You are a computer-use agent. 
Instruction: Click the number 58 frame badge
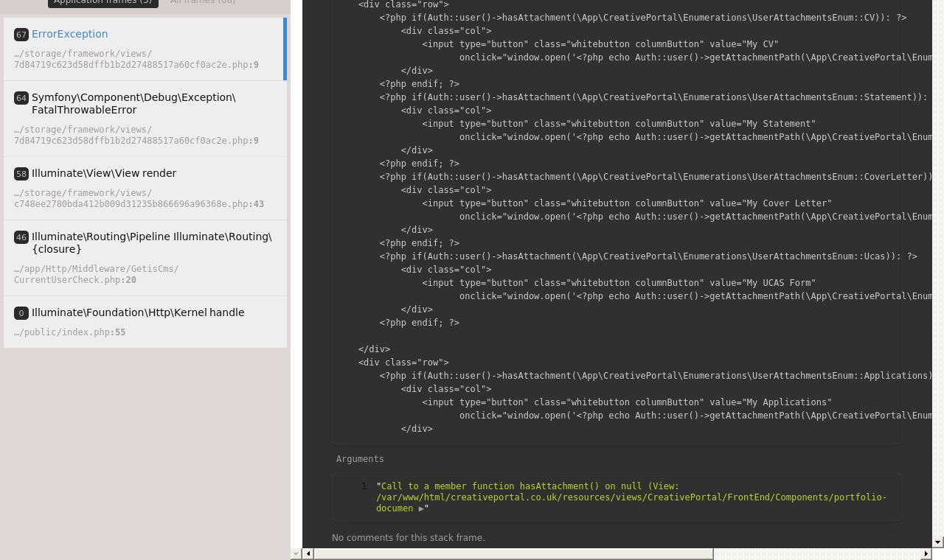coord(21,174)
